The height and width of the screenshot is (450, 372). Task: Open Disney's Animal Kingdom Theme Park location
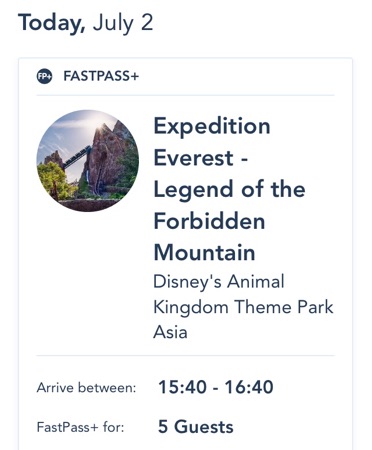(x=243, y=294)
